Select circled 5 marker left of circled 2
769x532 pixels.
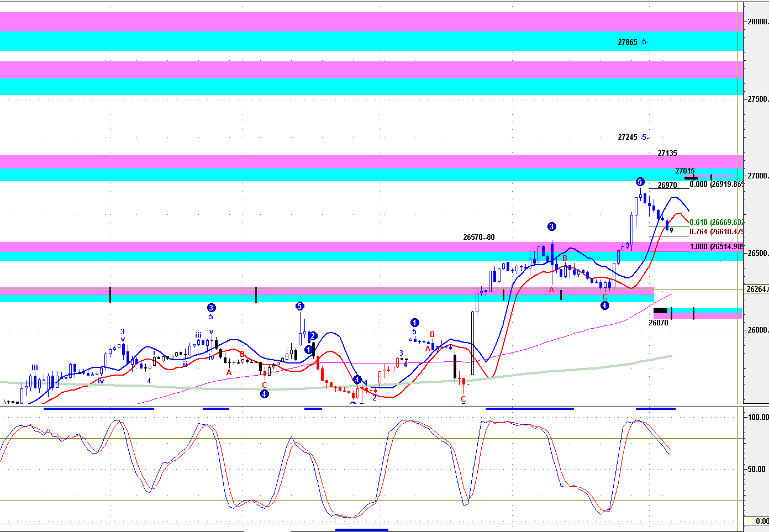point(299,306)
